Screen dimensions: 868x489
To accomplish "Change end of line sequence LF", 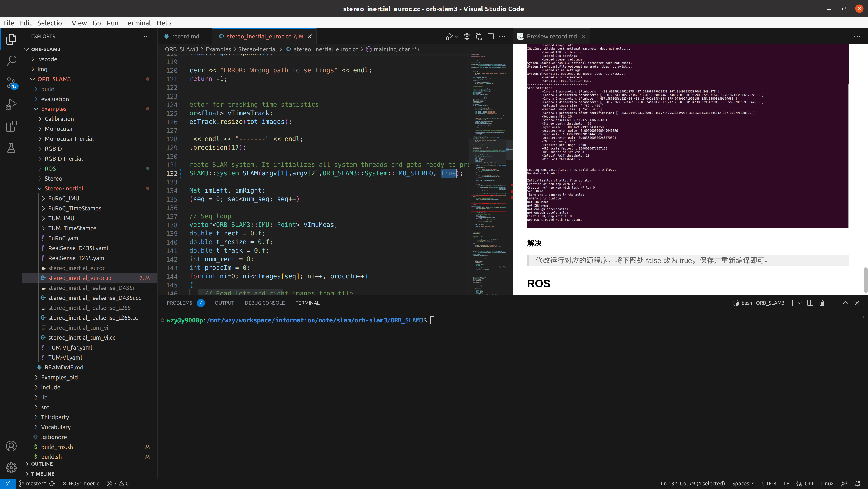I will pos(786,484).
